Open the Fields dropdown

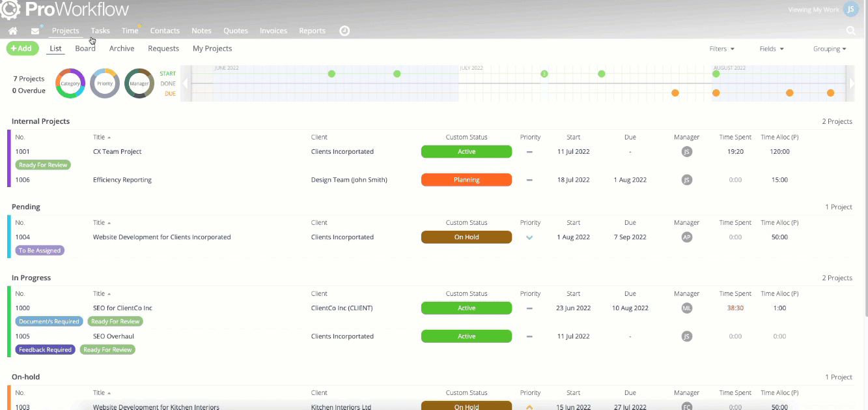point(772,49)
